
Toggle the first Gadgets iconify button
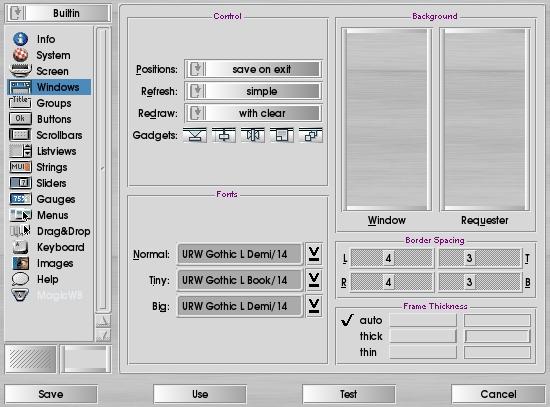pos(195,135)
